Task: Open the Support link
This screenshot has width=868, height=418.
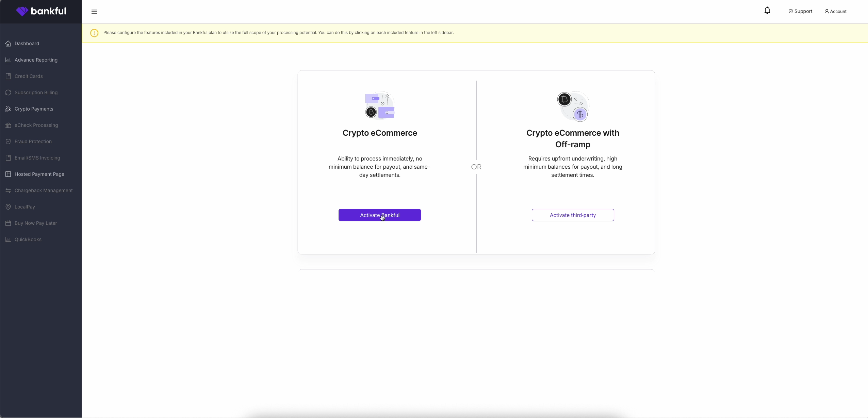Action: tap(800, 11)
